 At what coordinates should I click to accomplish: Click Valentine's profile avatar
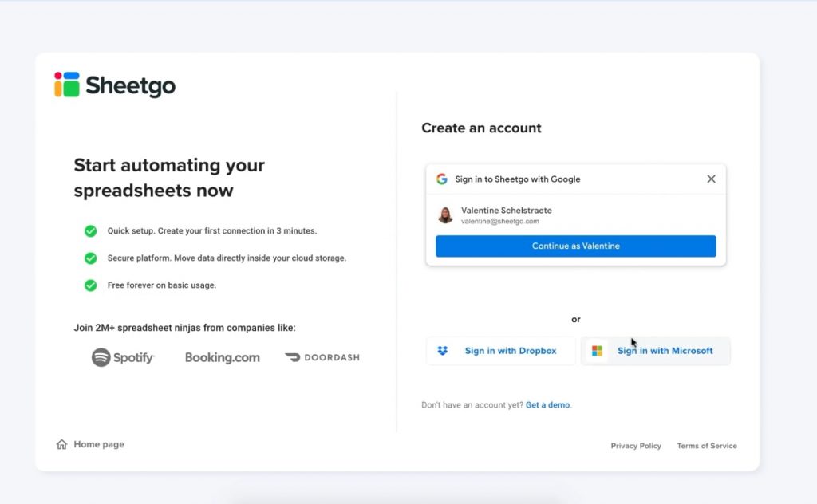[x=445, y=215]
